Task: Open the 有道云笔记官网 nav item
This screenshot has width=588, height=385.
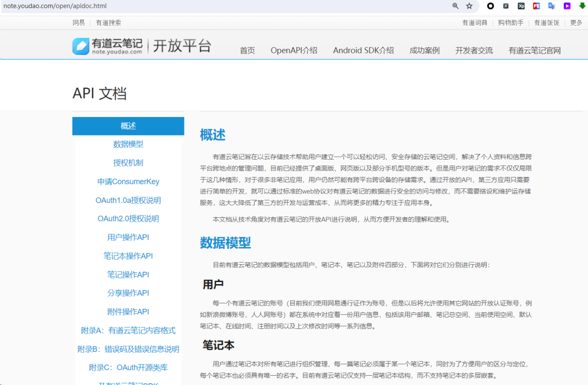Action: [x=535, y=51]
